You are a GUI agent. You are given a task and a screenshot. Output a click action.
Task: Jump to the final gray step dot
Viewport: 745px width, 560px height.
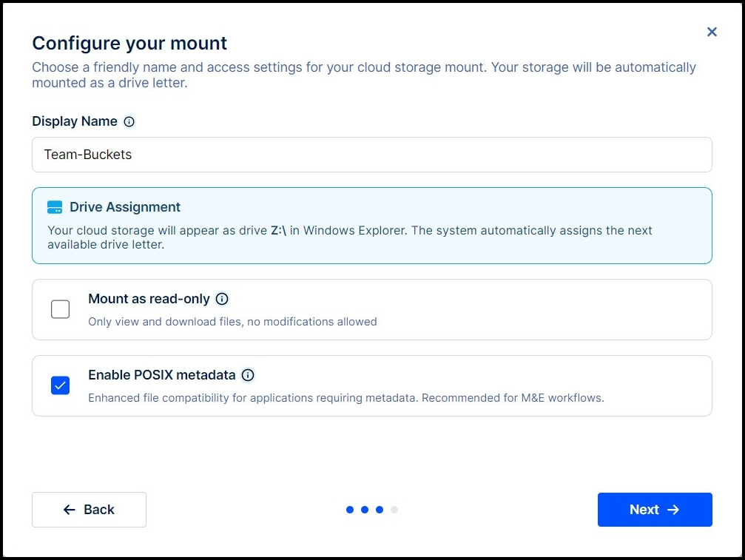tap(394, 510)
